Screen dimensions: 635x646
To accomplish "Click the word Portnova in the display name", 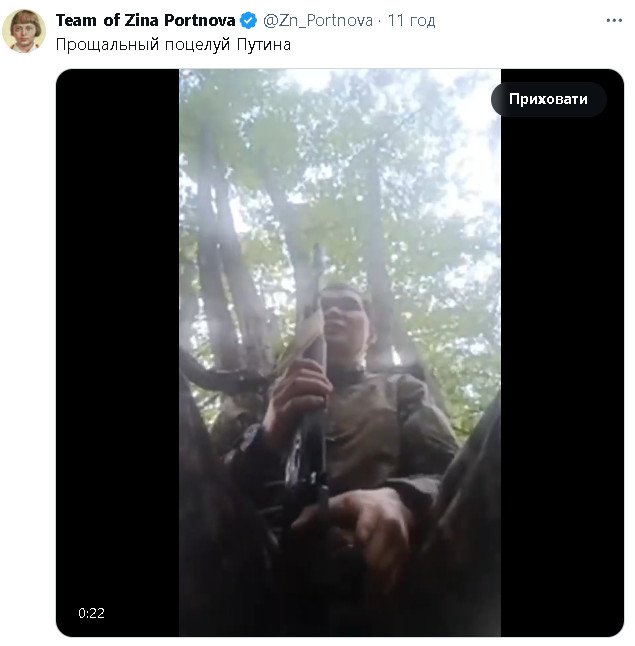I will point(199,21).
